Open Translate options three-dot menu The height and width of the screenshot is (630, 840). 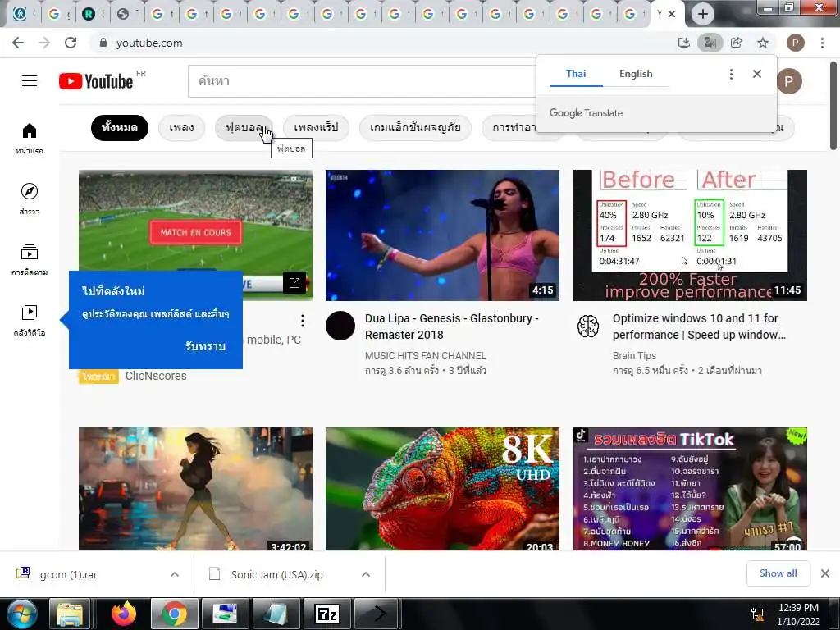click(731, 74)
